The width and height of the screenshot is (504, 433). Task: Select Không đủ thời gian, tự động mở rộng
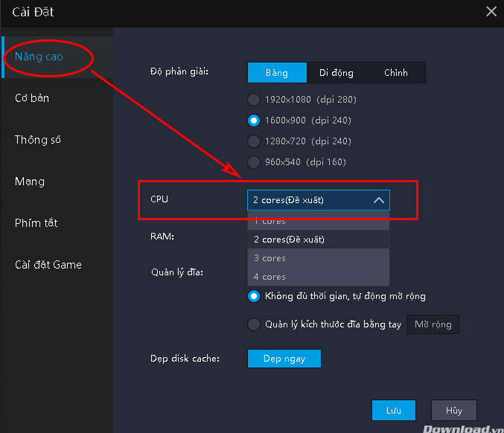coord(336,296)
